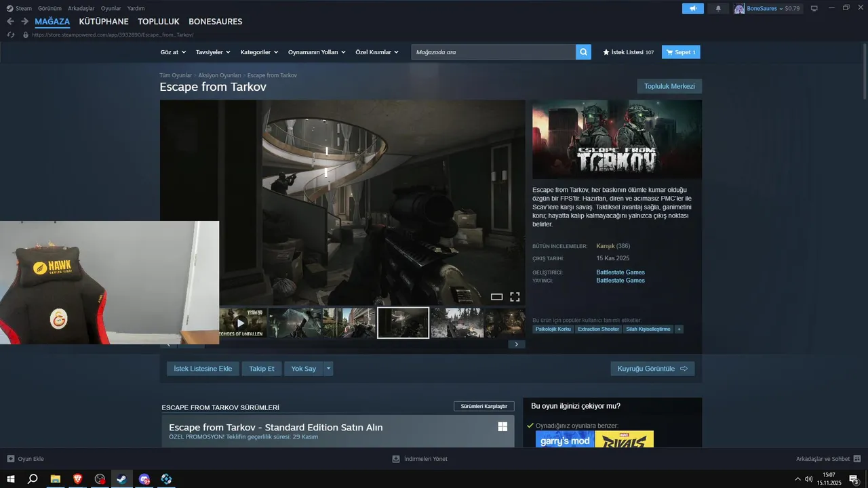Select the Extraction Shooter tag
Viewport: 868px width, 488px height.
click(x=598, y=329)
